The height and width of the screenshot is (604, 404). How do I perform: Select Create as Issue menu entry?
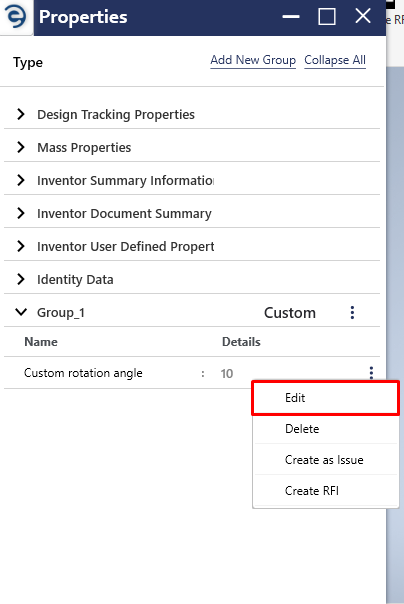point(325,460)
